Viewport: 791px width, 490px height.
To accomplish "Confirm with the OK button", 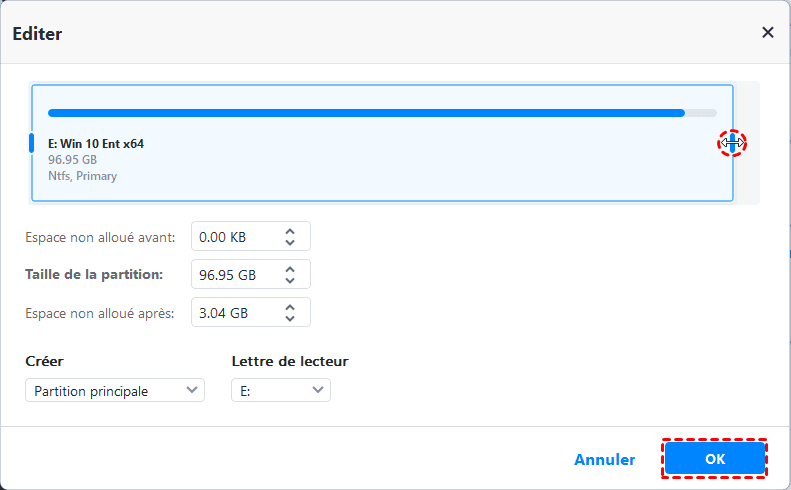I will tap(714, 460).
